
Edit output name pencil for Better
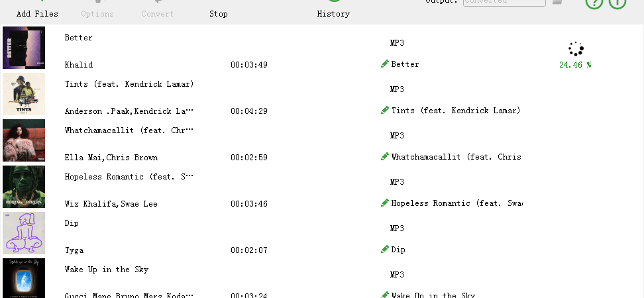click(x=385, y=64)
